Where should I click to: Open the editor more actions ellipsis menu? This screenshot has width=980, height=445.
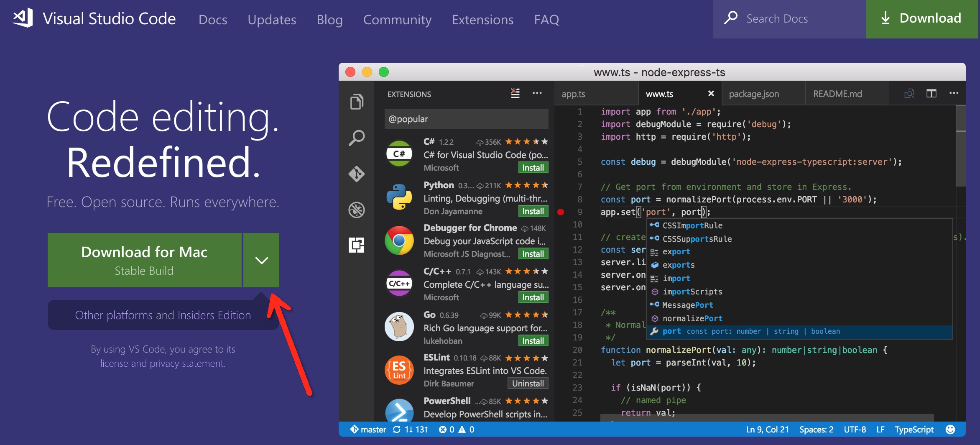[954, 93]
